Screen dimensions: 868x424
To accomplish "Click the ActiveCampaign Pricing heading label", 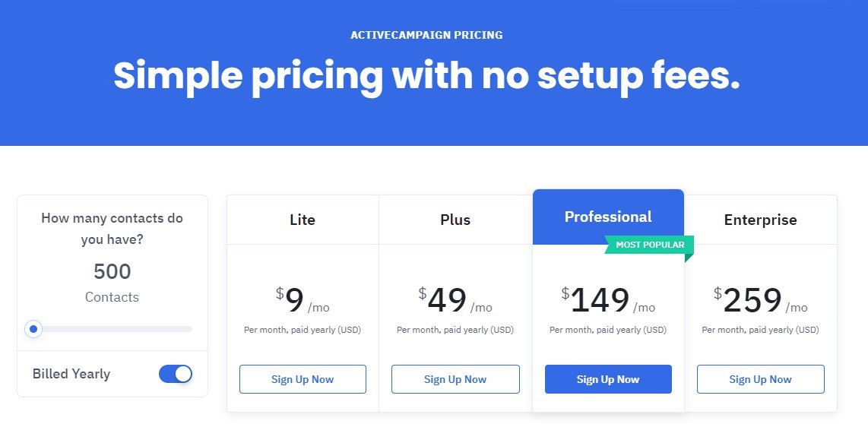I will pyautogui.click(x=427, y=36).
